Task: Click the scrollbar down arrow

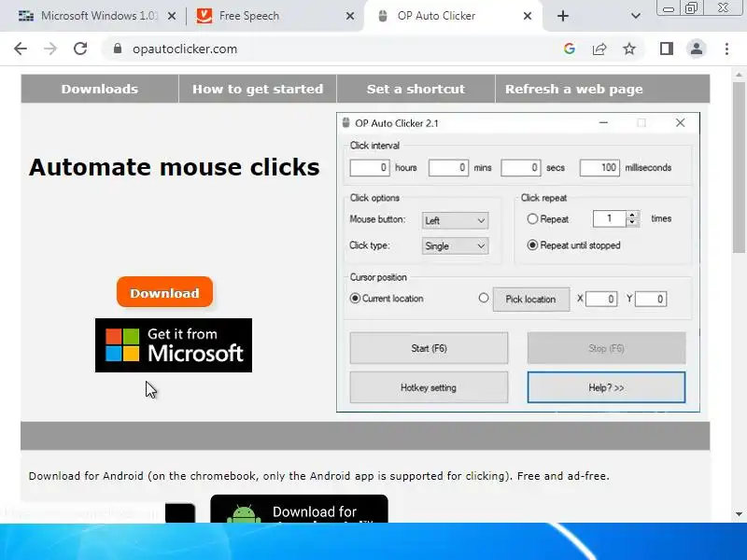Action: [739, 514]
